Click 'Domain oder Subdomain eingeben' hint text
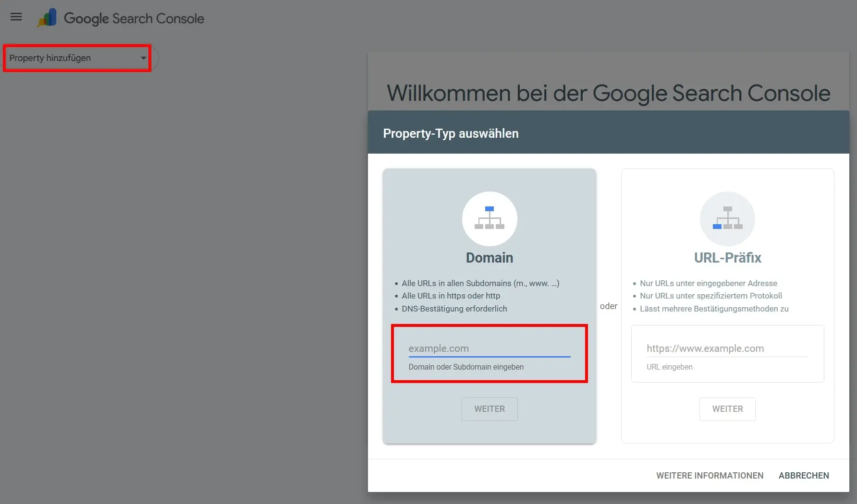The height and width of the screenshot is (504, 857). 466,367
